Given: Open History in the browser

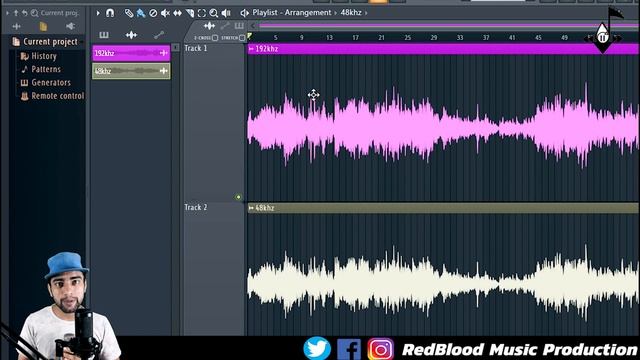Looking at the screenshot, I should (x=44, y=56).
